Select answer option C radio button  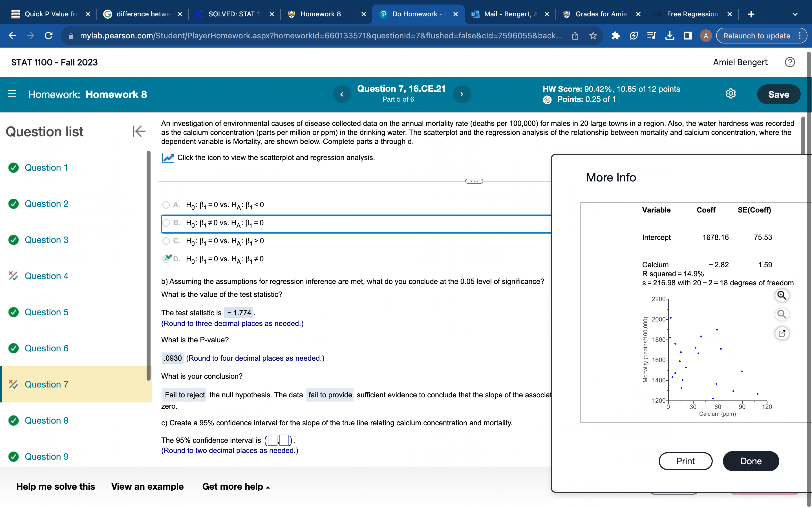tap(166, 241)
